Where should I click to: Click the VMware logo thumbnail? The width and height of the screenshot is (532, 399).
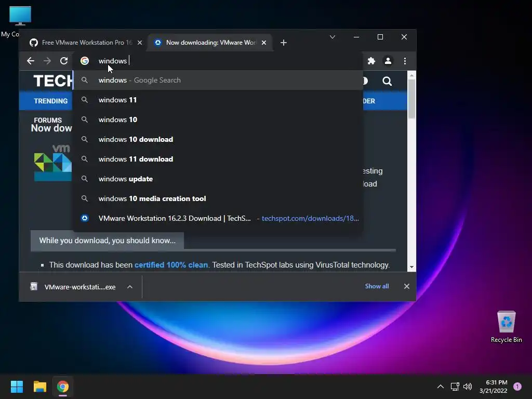click(x=52, y=163)
